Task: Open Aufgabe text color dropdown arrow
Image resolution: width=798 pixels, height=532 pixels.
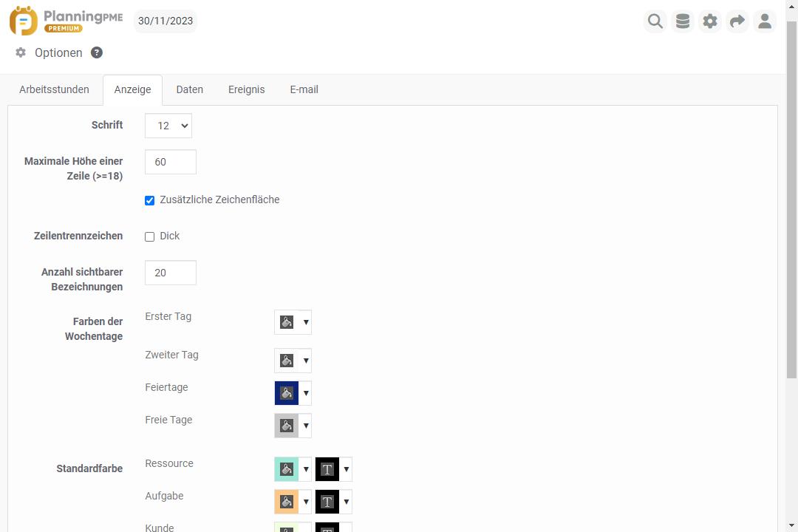Action: click(347, 502)
